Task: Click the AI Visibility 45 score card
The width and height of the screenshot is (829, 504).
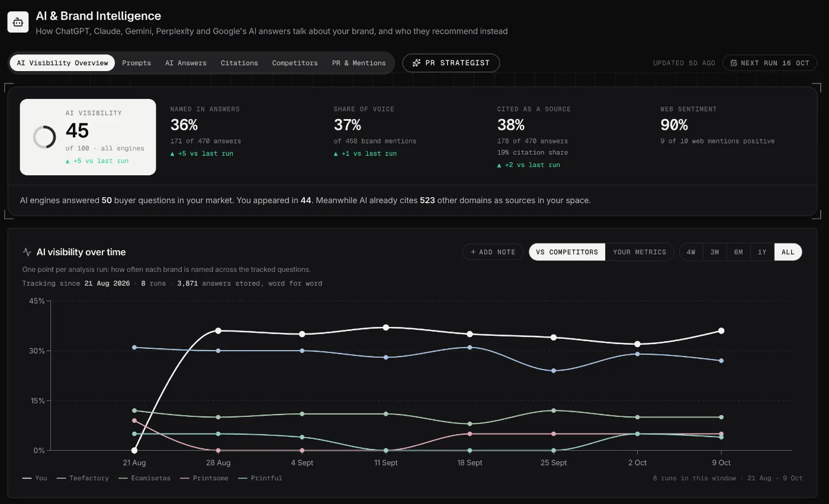Action: (88, 137)
